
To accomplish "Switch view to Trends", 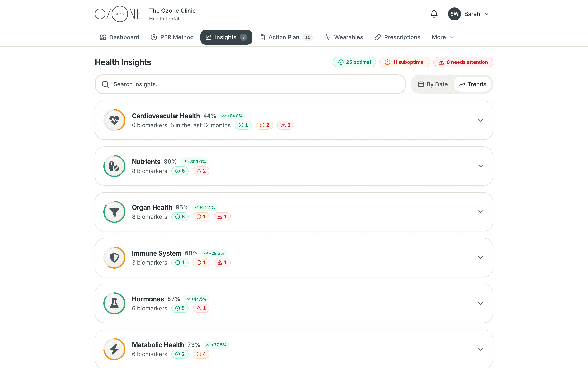I will 472,84.
